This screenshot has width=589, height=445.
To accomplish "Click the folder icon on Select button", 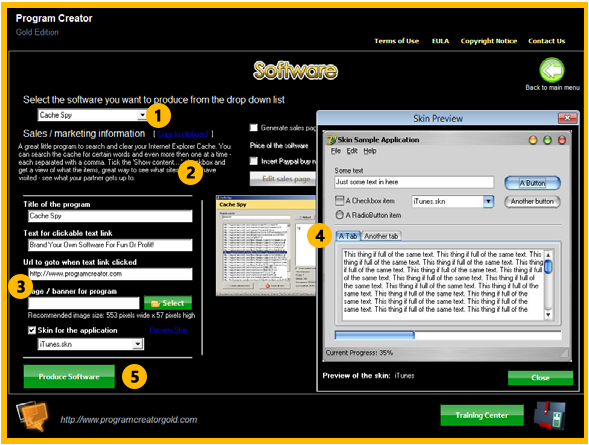I will 155,303.
